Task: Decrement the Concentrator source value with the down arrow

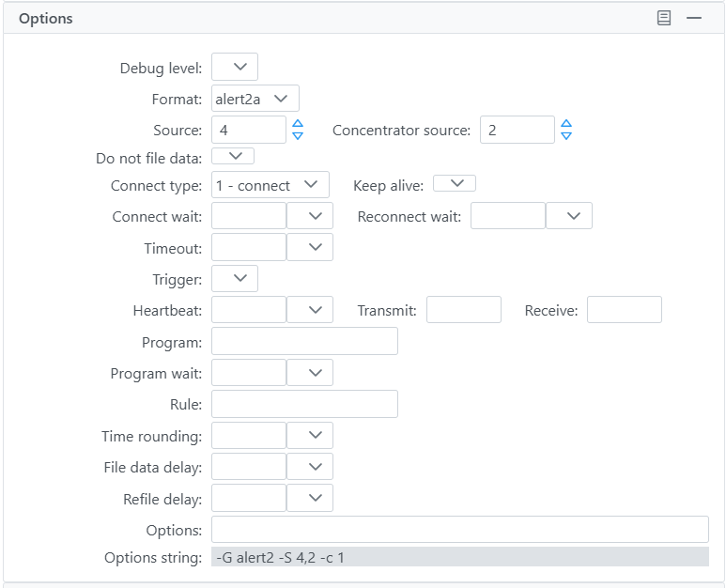Action: (x=565, y=135)
